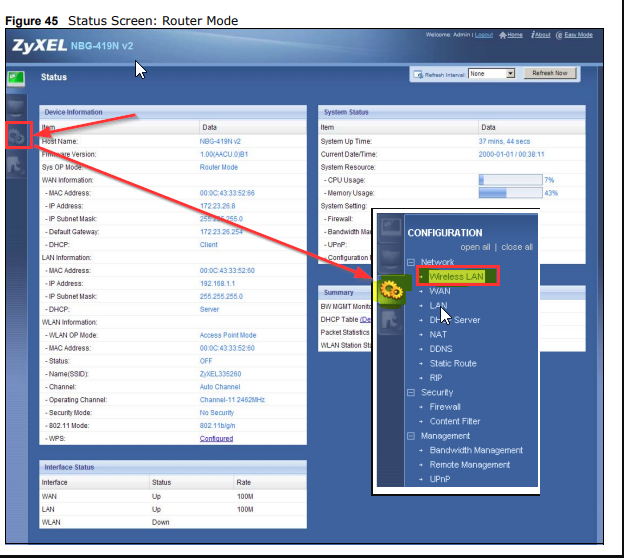
Task: Click the About info icon
Action: (x=533, y=35)
